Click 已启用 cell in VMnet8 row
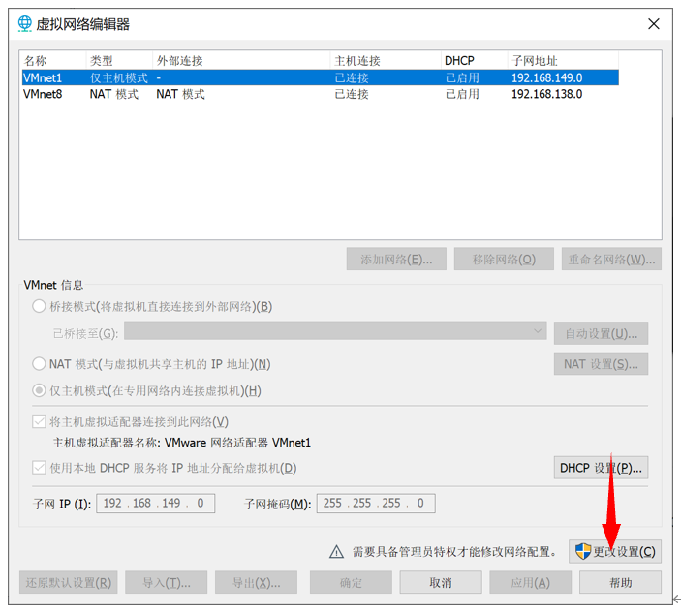681x616 pixels. (462, 94)
